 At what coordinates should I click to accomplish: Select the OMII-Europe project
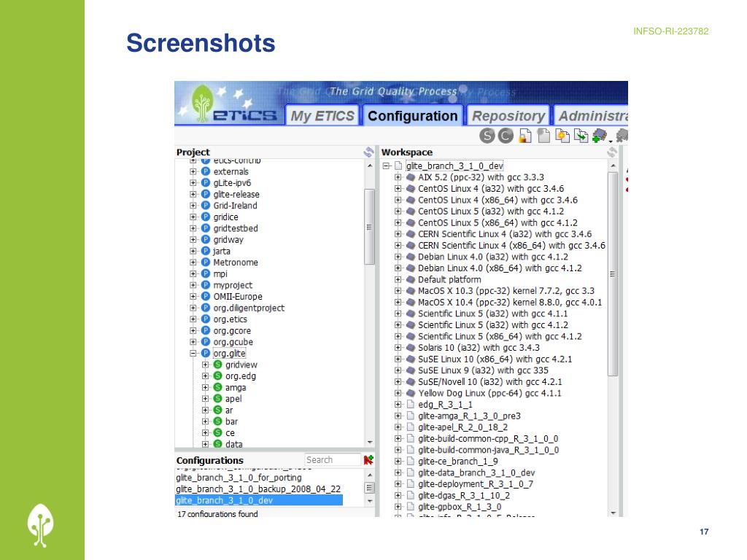[237, 296]
